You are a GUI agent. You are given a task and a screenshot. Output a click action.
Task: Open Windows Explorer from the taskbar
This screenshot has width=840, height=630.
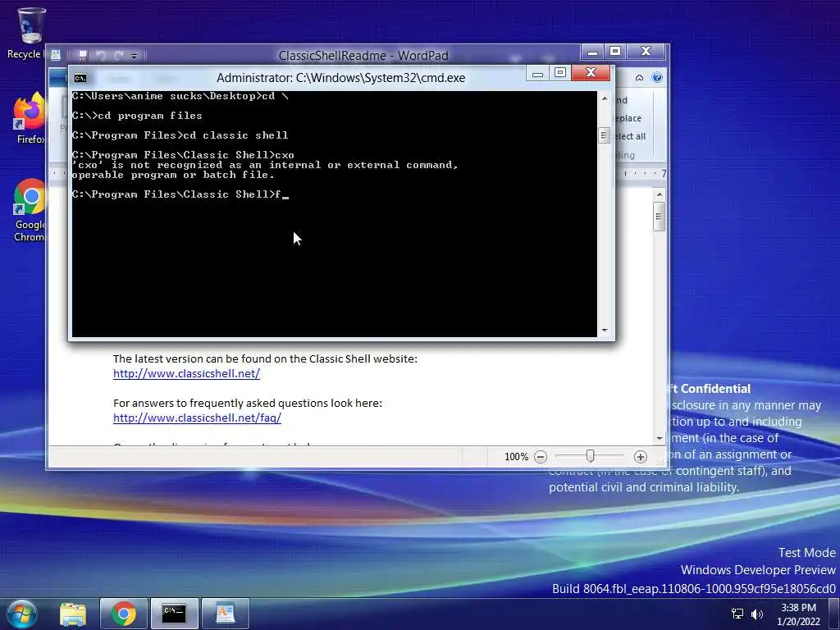73,614
